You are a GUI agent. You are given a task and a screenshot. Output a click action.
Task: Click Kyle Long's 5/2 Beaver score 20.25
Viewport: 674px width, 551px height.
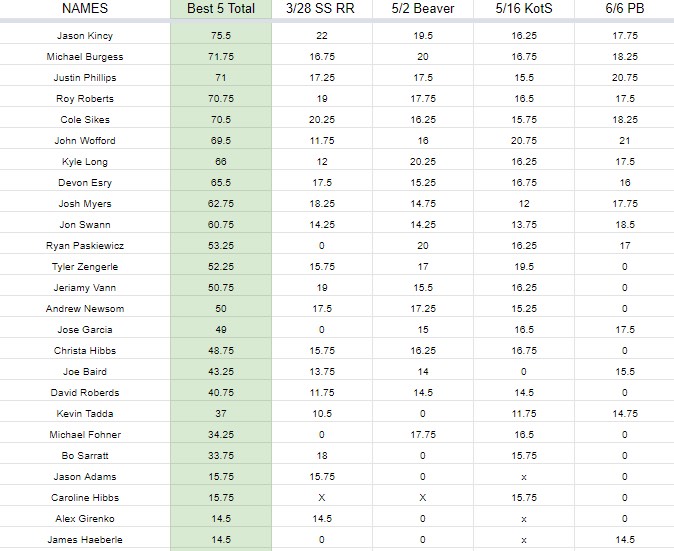pyautogui.click(x=423, y=162)
